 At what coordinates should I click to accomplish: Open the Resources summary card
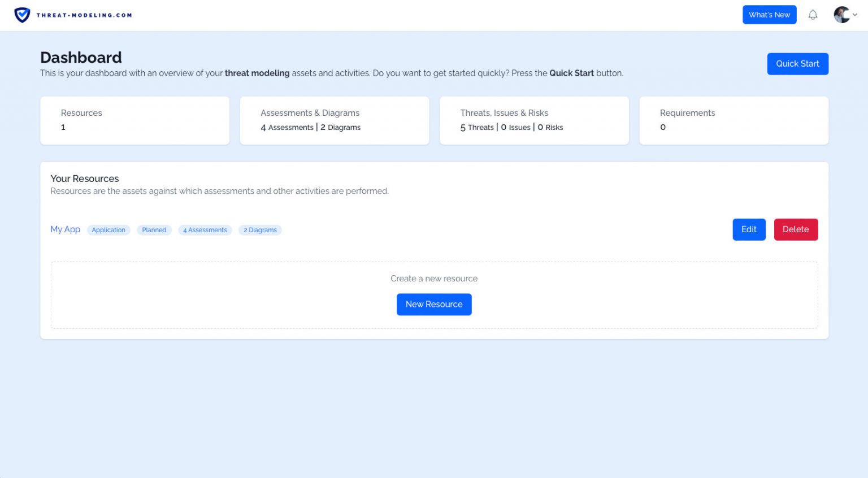(134, 120)
